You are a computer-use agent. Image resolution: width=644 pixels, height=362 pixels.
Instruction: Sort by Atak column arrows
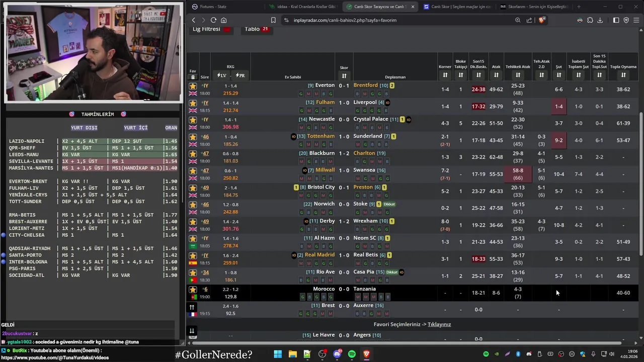[496, 75]
